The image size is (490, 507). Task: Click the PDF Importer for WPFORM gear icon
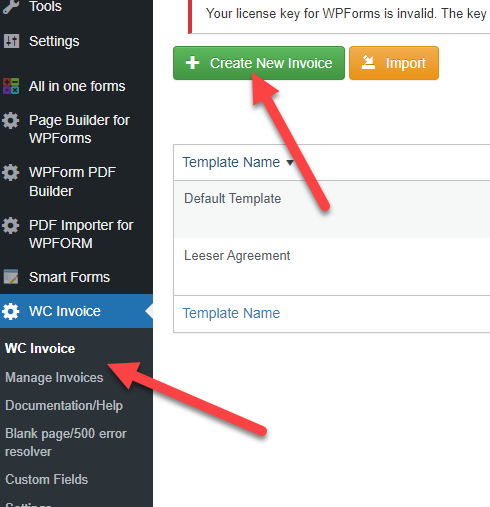[11, 225]
